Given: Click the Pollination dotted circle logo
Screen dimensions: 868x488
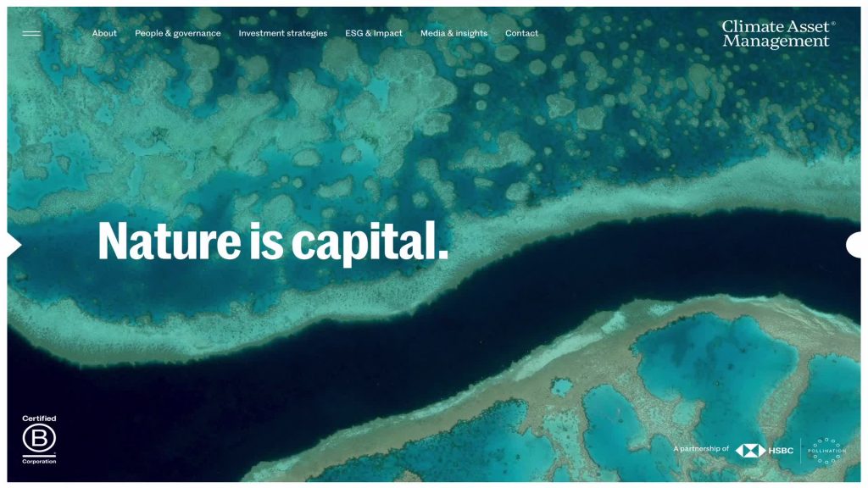Looking at the screenshot, I should 826,451.
